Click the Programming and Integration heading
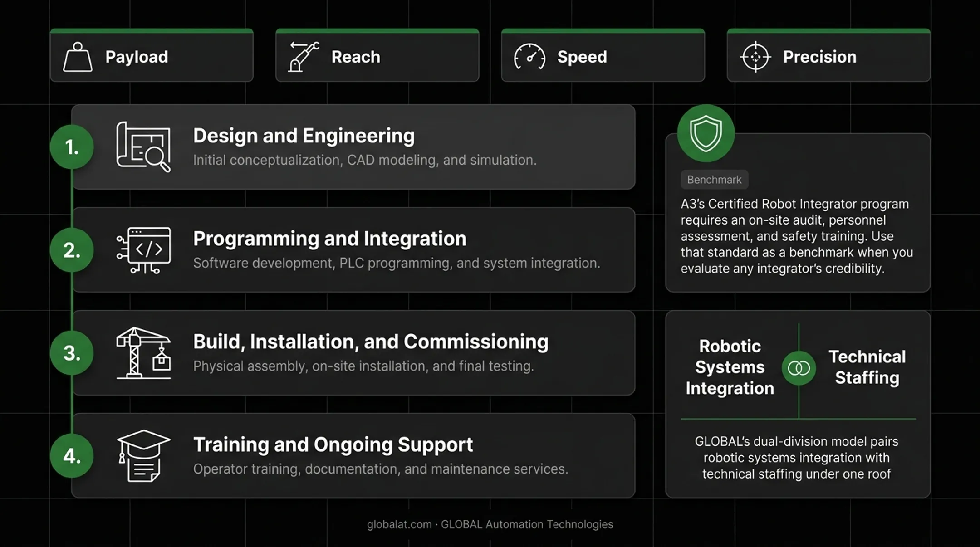 pos(329,239)
